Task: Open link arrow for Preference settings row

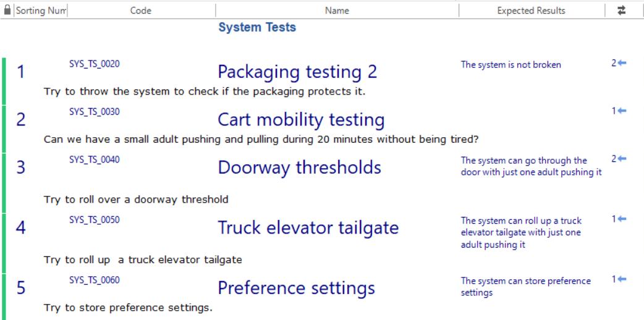Action: click(x=622, y=279)
